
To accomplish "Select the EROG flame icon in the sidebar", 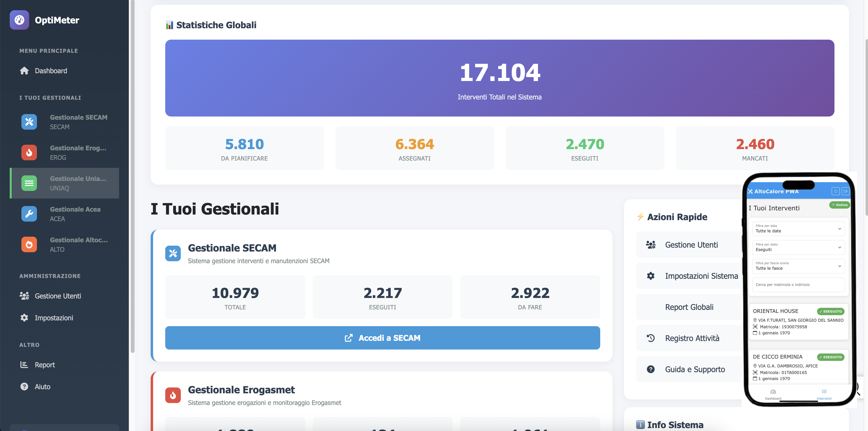I will coord(29,153).
